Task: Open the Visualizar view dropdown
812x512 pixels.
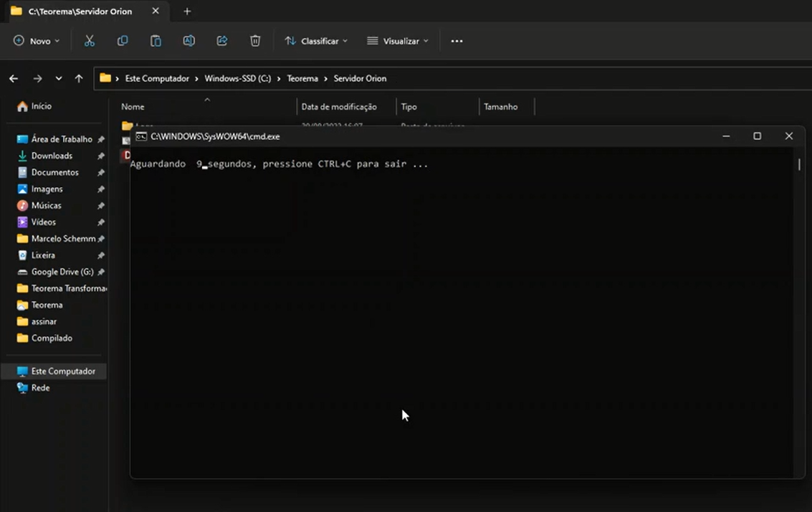Action: coord(398,41)
